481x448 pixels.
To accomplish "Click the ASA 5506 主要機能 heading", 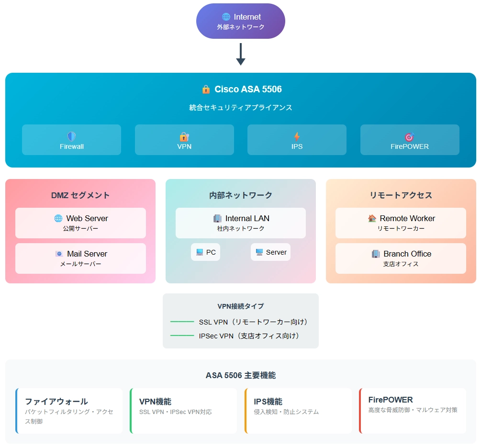I will pos(241,375).
